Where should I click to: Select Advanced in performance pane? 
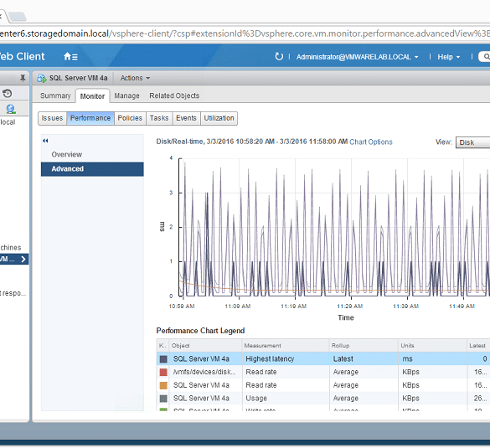point(92,169)
